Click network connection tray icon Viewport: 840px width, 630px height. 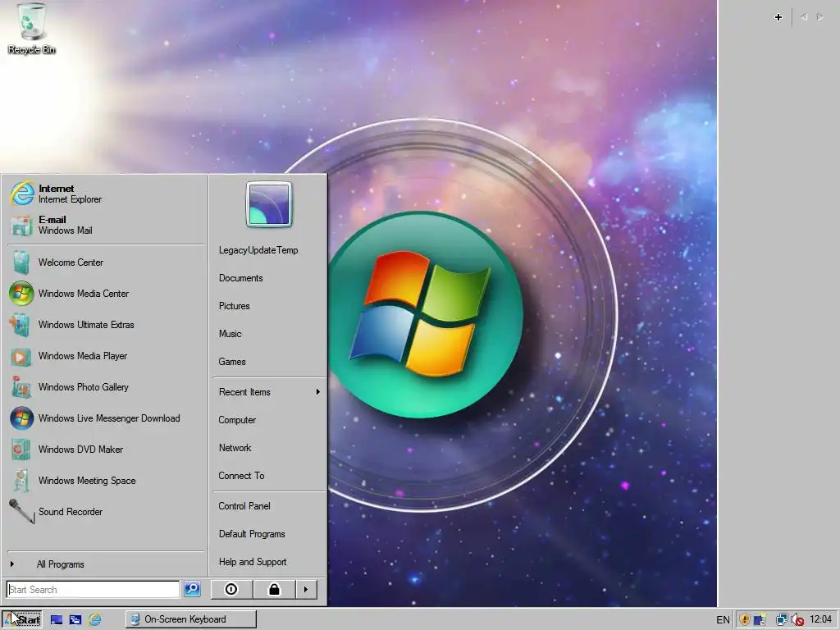click(782, 620)
